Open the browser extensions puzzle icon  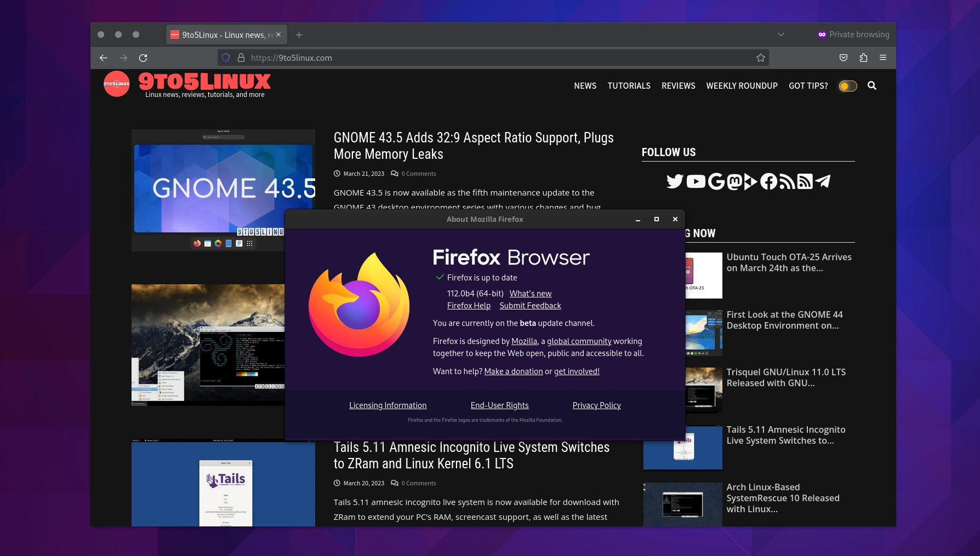pyautogui.click(x=864, y=58)
